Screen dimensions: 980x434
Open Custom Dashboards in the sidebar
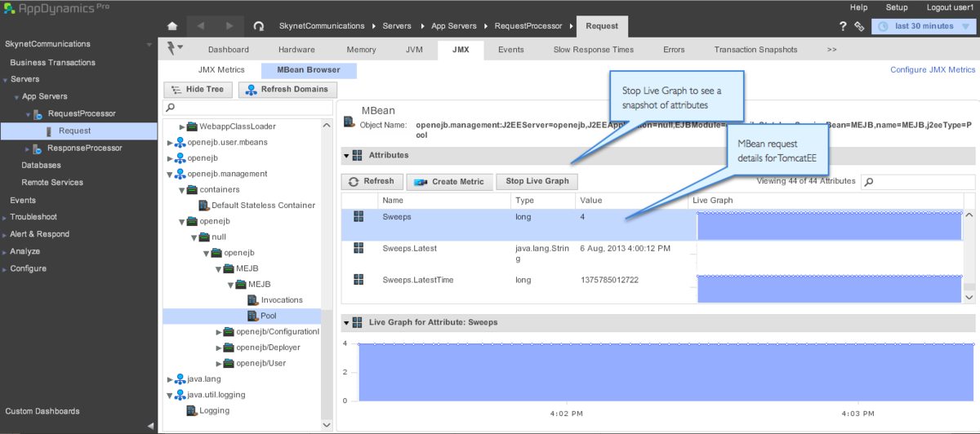[42, 411]
